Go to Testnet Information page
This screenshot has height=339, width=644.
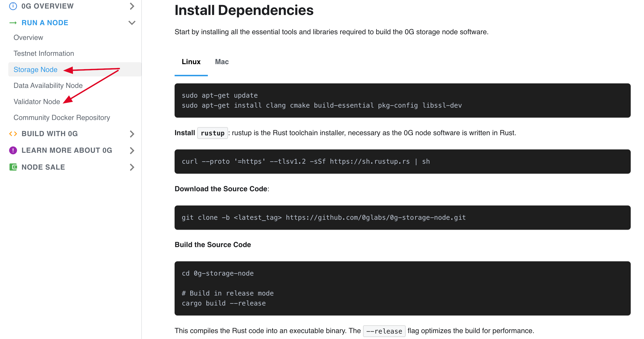click(44, 53)
